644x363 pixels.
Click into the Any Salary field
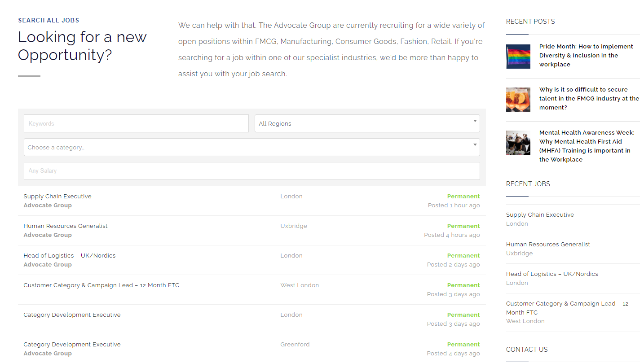(x=251, y=171)
